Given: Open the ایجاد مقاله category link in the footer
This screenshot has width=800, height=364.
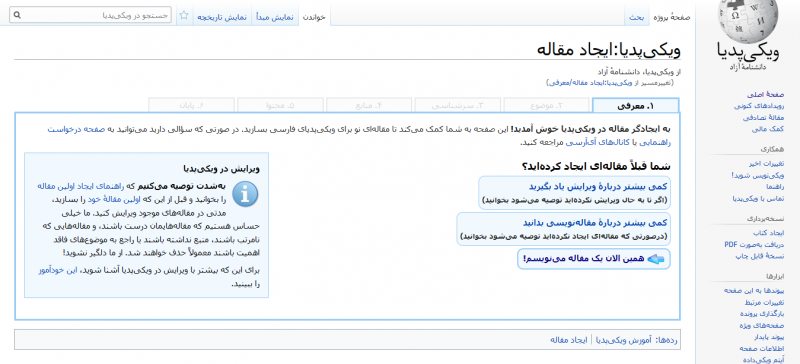Looking at the screenshot, I should point(569,339).
